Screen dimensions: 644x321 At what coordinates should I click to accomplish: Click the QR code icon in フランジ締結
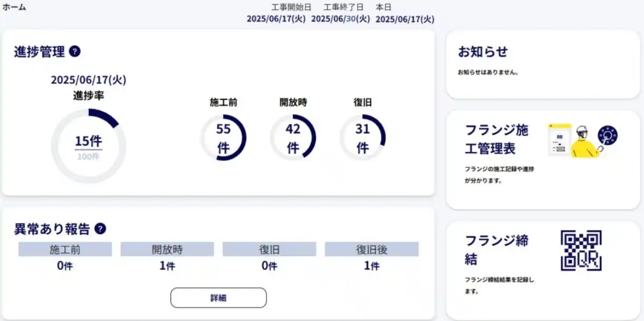click(x=581, y=250)
